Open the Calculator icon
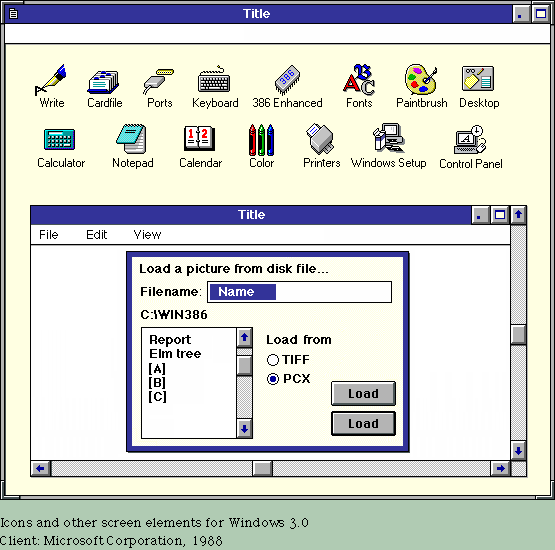Screen dimensions: 555x550 (x=59, y=139)
